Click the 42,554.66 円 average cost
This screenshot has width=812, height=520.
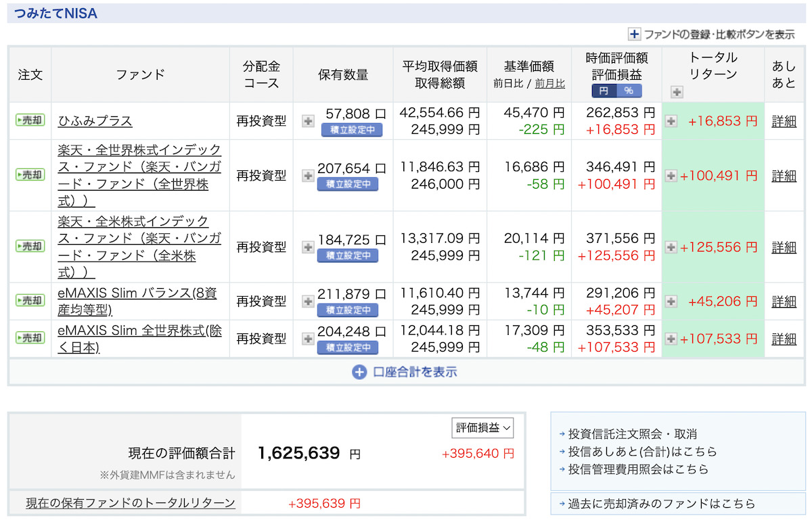click(x=439, y=112)
